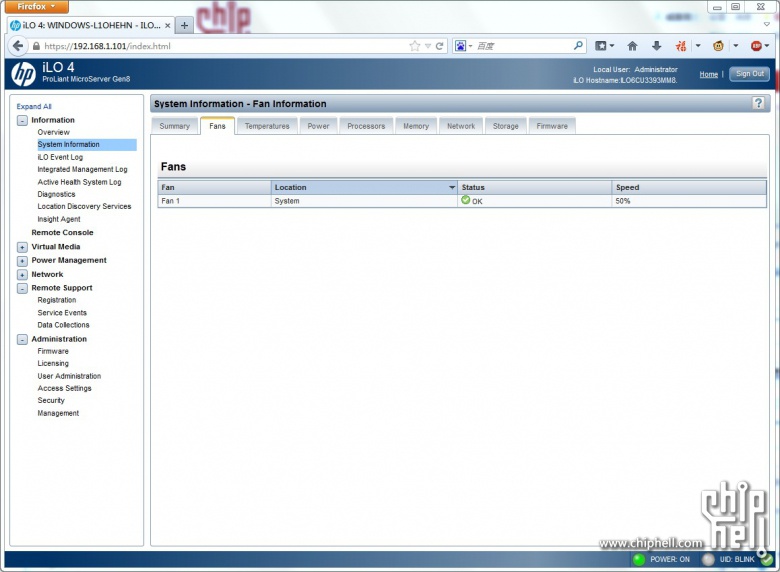
Task: Open the Memory tab
Action: click(x=416, y=126)
